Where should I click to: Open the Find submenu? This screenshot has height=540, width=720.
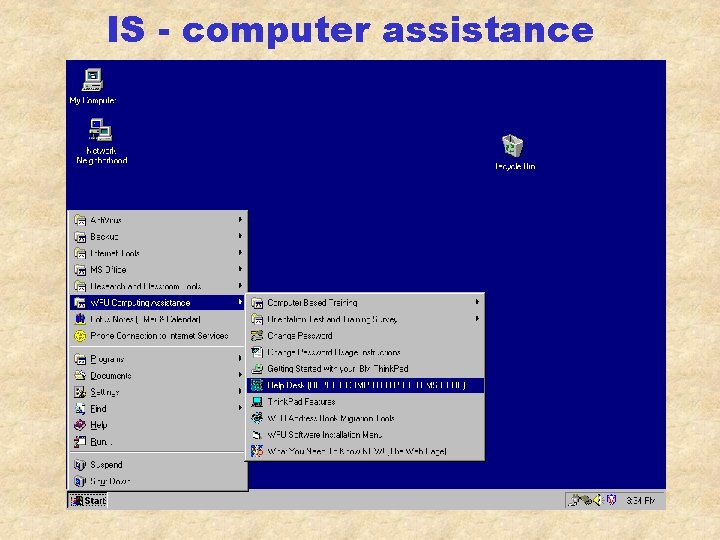[x=158, y=409]
